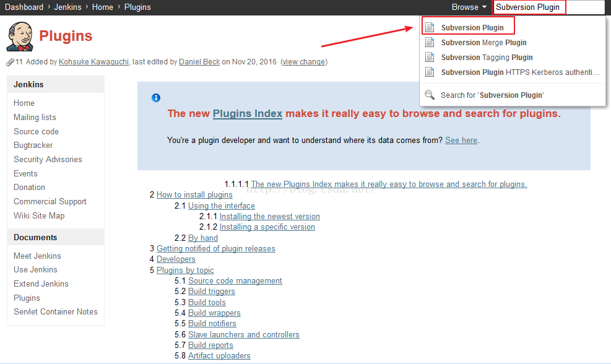
Task: Open Source code sidebar link
Action: point(36,131)
